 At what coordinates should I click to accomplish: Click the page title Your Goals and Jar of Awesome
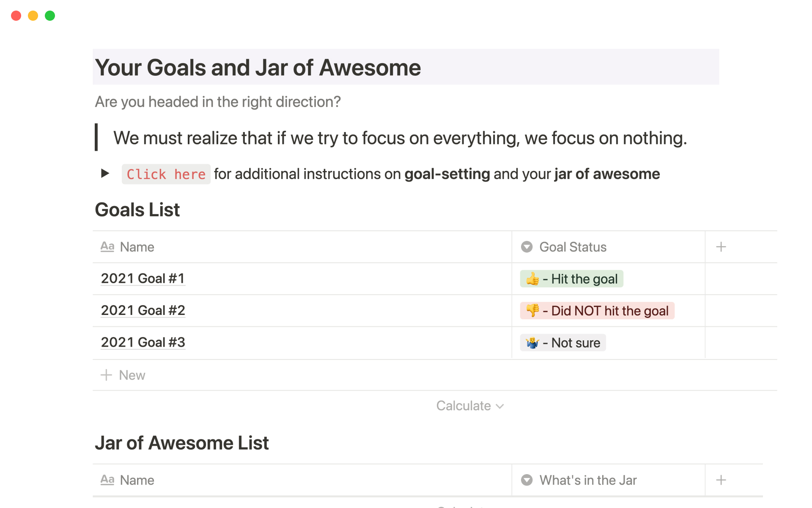coord(258,68)
